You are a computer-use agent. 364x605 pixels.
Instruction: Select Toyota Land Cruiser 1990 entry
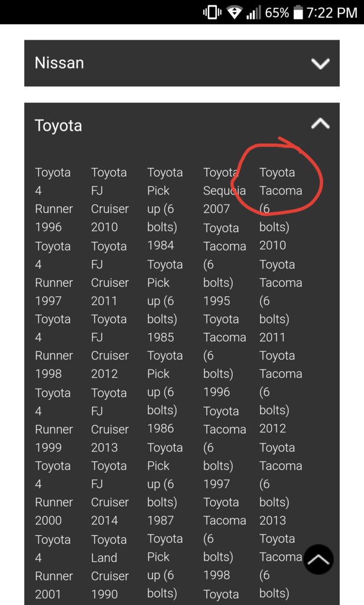[x=110, y=567]
